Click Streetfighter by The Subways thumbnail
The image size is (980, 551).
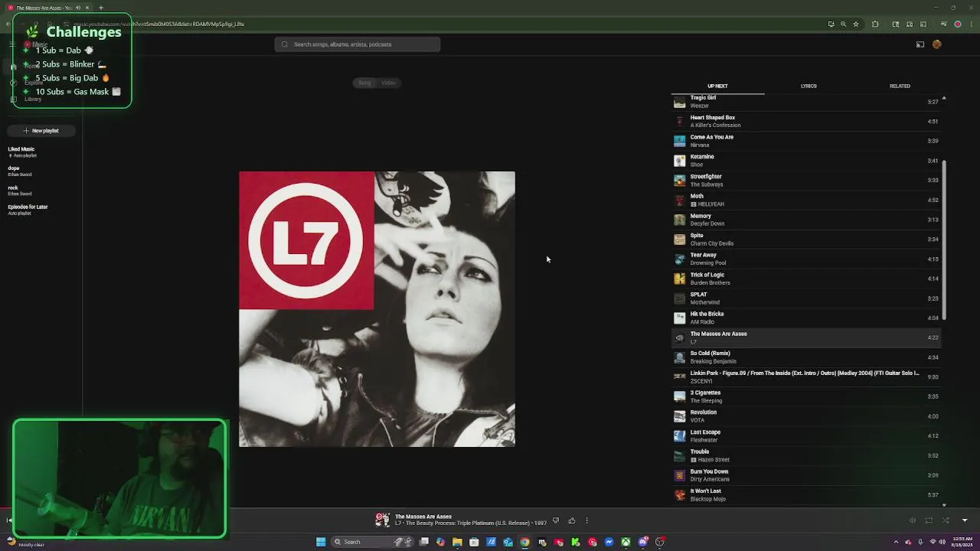679,181
